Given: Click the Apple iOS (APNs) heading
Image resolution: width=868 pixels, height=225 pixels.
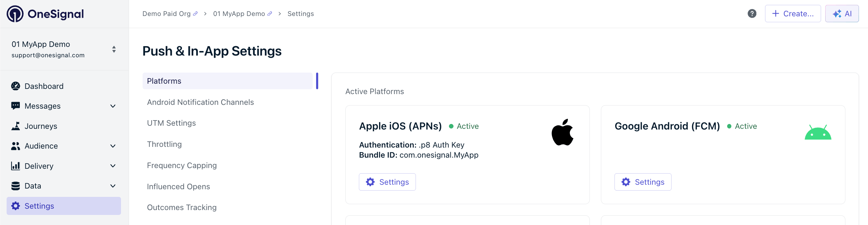Looking at the screenshot, I should pyautogui.click(x=401, y=126).
